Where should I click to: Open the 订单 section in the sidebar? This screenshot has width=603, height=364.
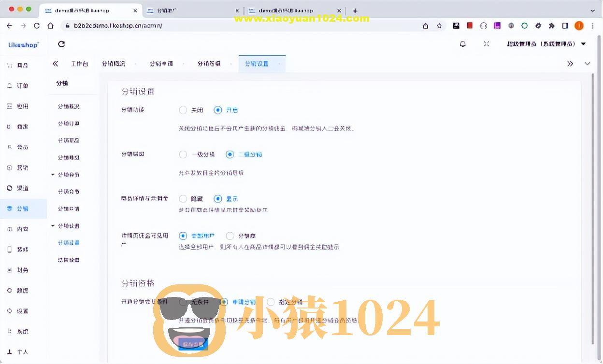[21, 85]
